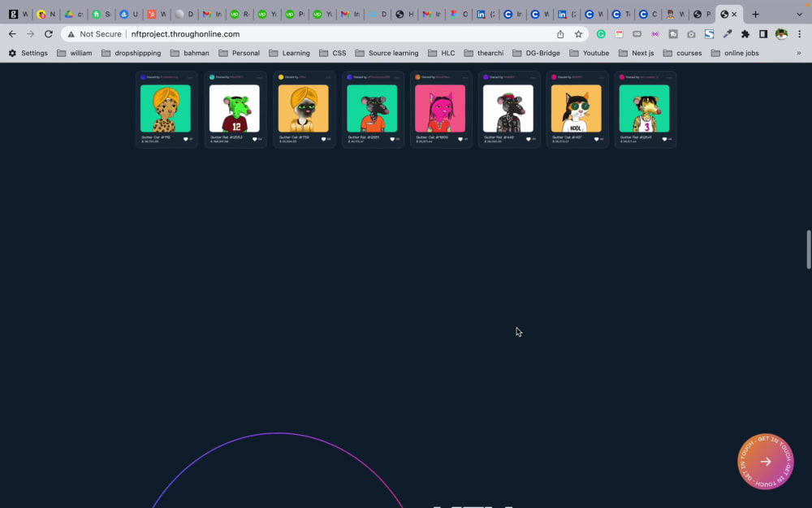Open the Source learning bookmarks folder

click(387, 53)
